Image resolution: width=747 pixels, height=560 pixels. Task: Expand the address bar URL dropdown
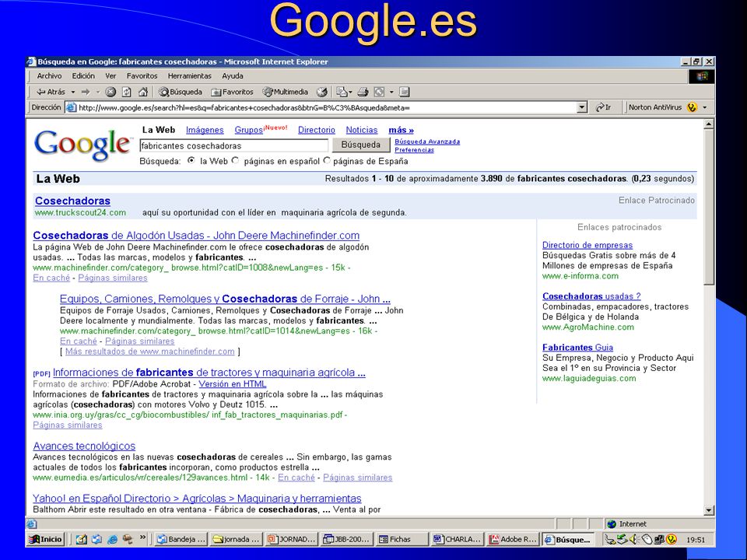pyautogui.click(x=582, y=107)
